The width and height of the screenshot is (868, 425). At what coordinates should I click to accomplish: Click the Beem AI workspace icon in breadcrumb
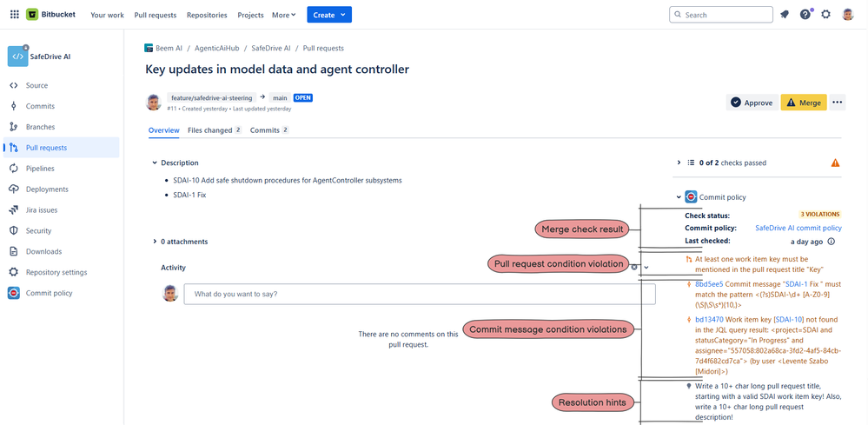pyautogui.click(x=149, y=48)
